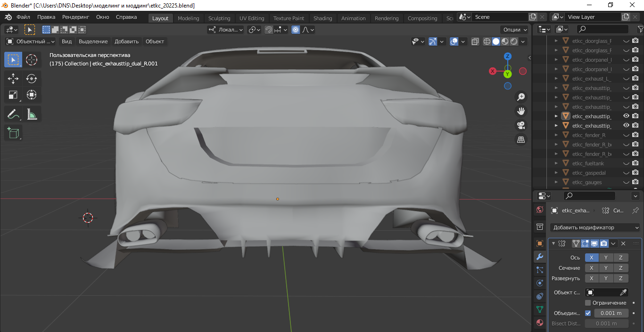This screenshot has height=332, width=644.
Task: Expand the etkc_fueltank tree item
Action: click(x=556, y=163)
